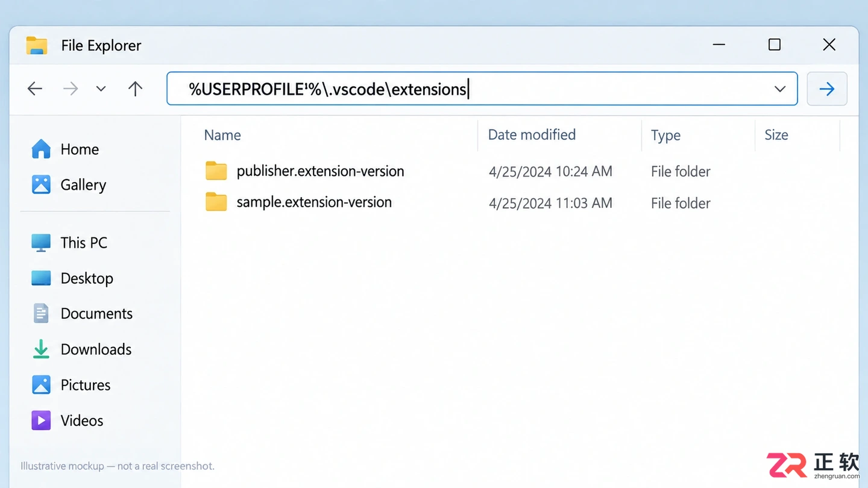Screen dimensions: 868x488
Task: Click the date 4/25/2024 10:24 AM
Action: [x=550, y=172]
